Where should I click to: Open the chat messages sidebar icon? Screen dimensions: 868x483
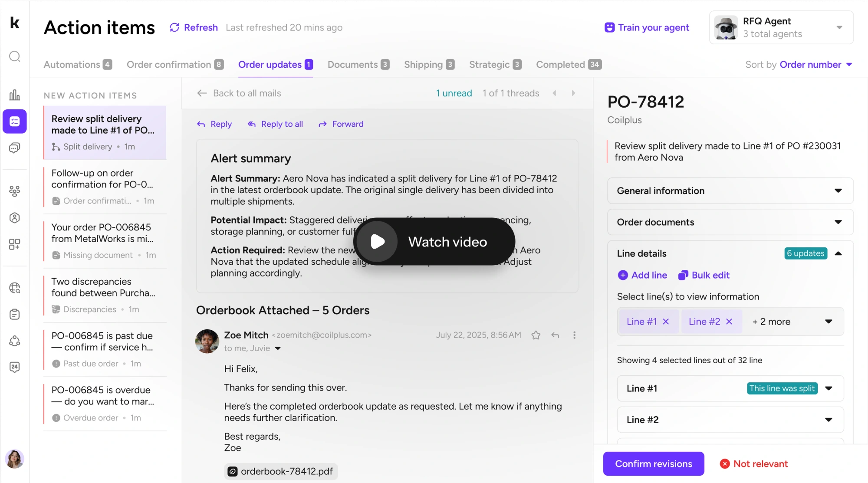point(15,148)
